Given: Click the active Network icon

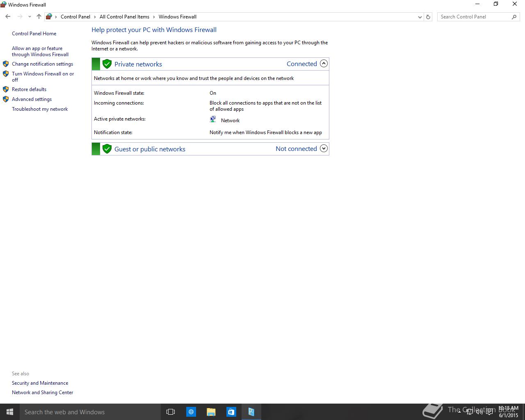Looking at the screenshot, I should [213, 119].
